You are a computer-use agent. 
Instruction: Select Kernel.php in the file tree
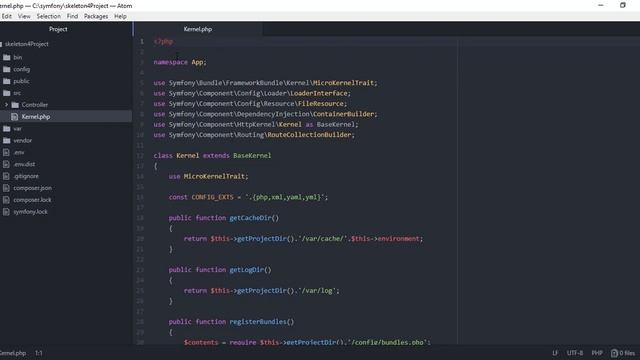(36, 117)
